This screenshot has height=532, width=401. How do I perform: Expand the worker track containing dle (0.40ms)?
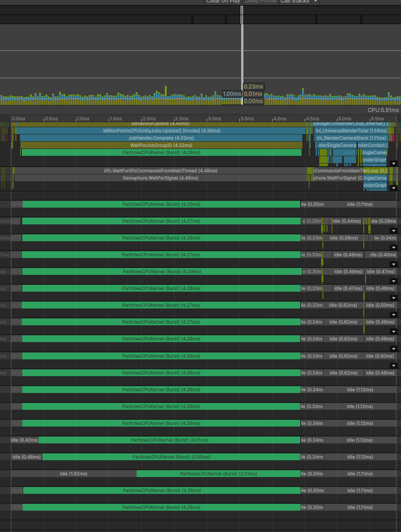(x=394, y=264)
